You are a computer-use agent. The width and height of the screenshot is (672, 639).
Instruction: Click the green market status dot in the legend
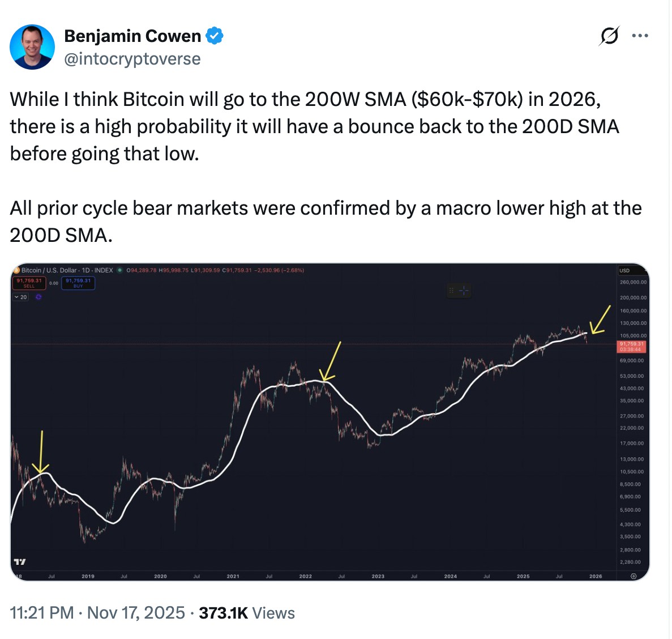pos(119,270)
